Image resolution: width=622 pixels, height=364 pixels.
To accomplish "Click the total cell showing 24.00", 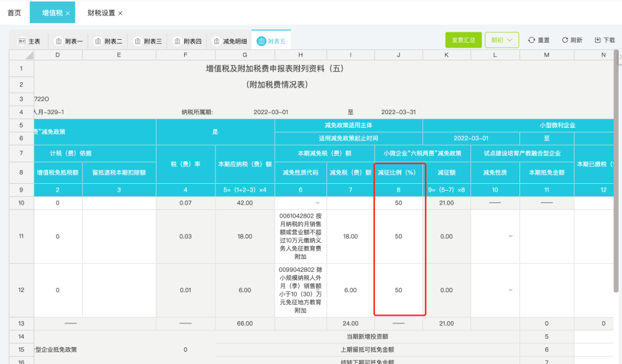I will click(350, 324).
